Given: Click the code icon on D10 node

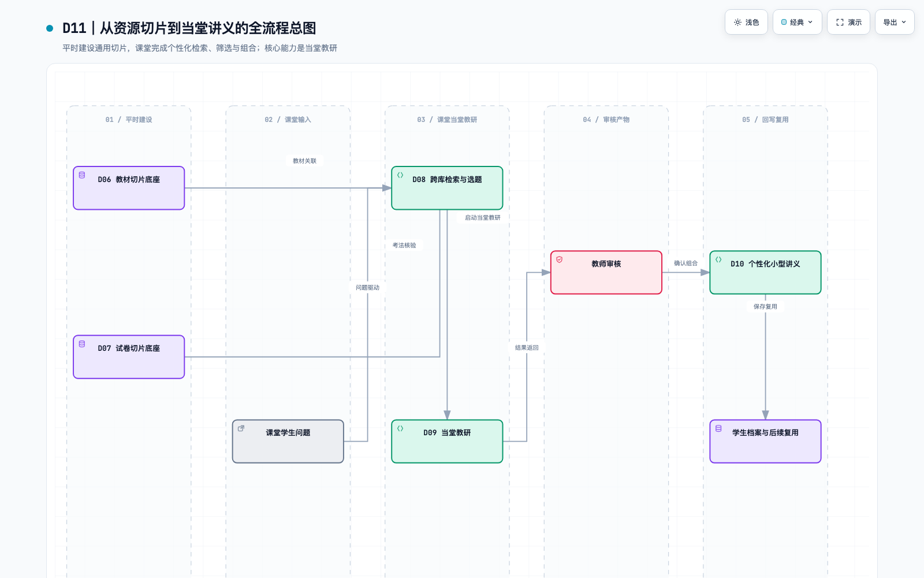Looking at the screenshot, I should point(718,260).
